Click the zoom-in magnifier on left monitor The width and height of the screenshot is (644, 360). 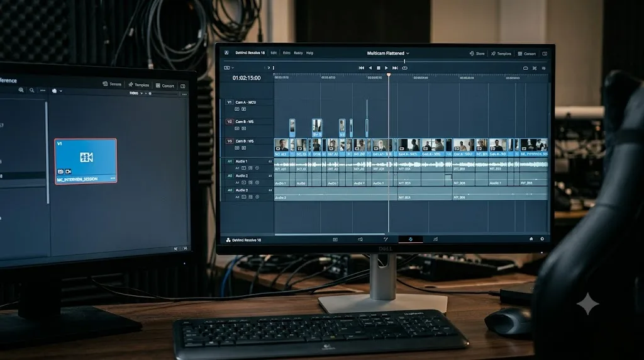[x=21, y=89]
